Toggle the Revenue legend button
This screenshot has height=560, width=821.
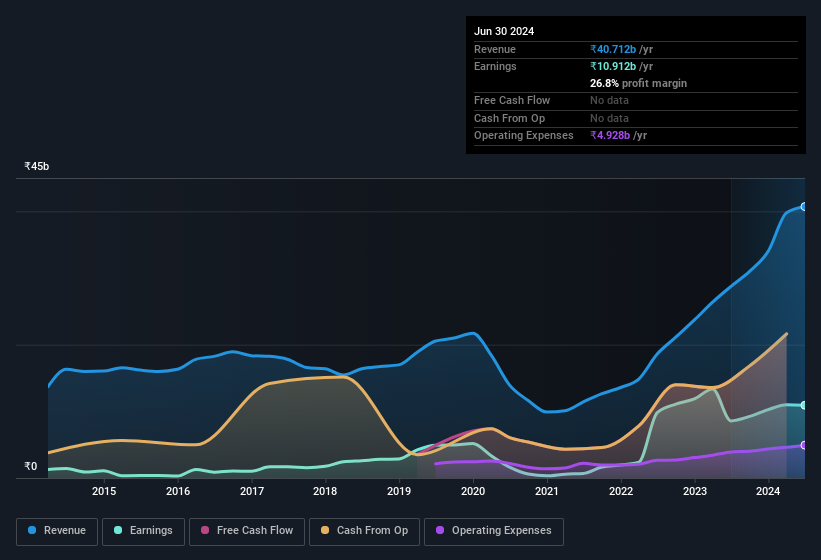[57, 531]
